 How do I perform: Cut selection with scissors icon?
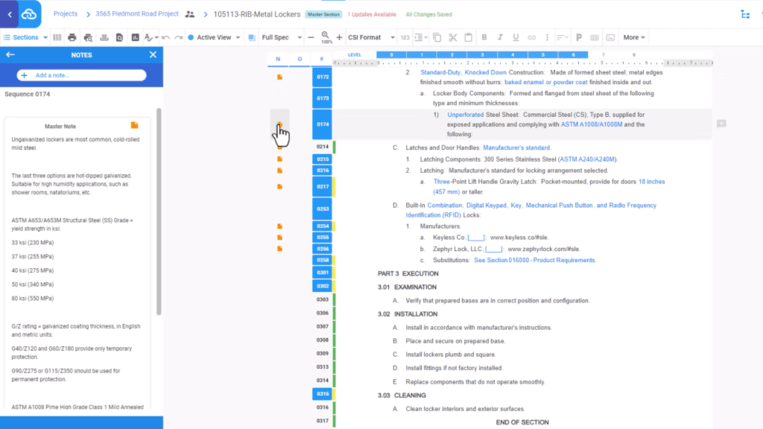(453, 37)
